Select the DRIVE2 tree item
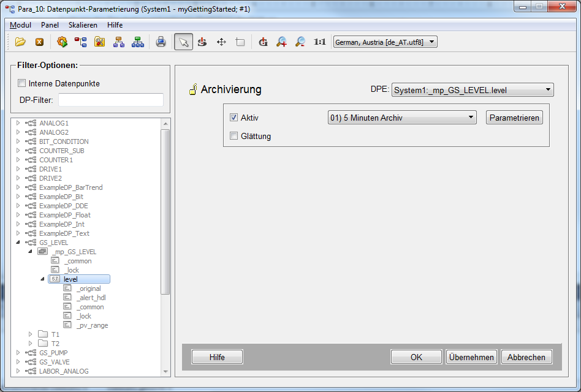The image size is (581, 392). [50, 178]
